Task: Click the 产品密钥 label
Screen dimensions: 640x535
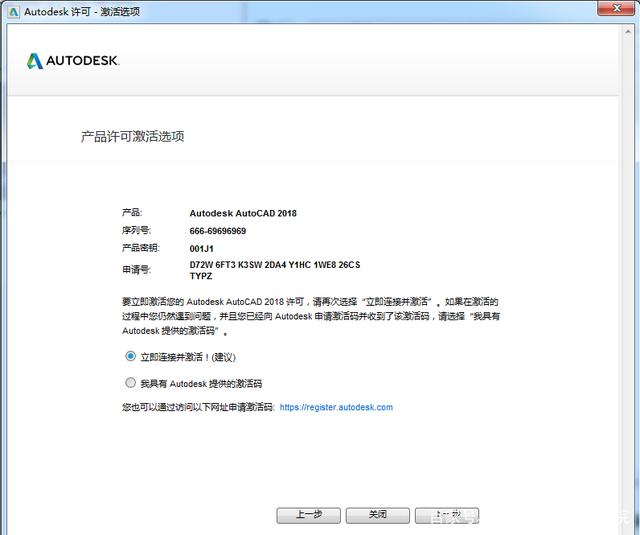Action: [x=141, y=248]
